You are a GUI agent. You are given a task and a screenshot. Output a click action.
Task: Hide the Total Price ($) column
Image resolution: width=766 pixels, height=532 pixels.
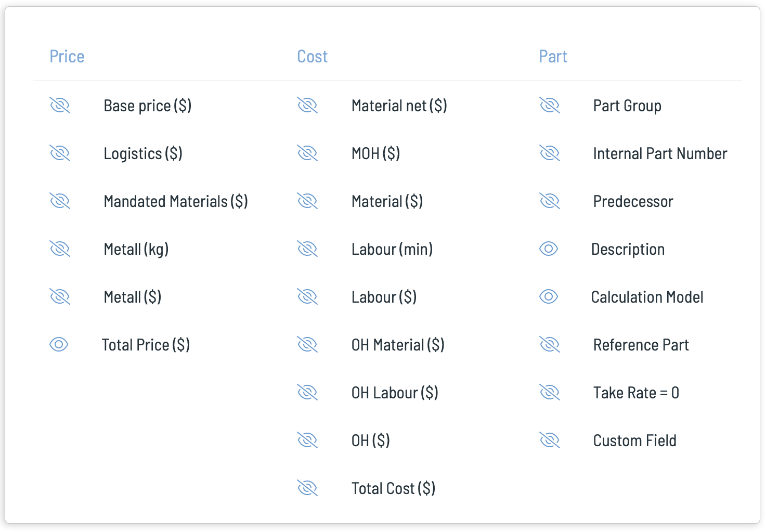59,344
